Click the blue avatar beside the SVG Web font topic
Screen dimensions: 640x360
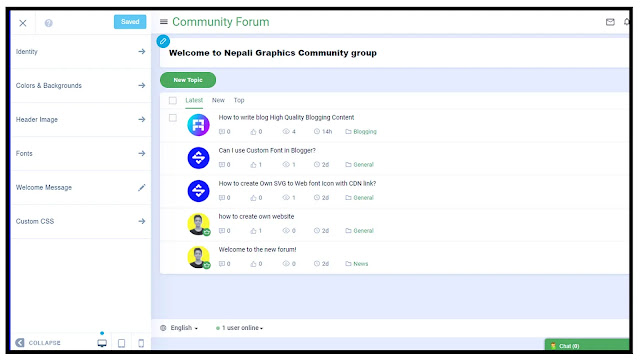(198, 191)
